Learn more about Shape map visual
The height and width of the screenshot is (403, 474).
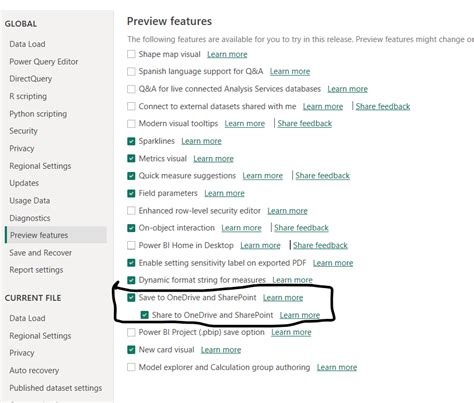click(x=227, y=54)
